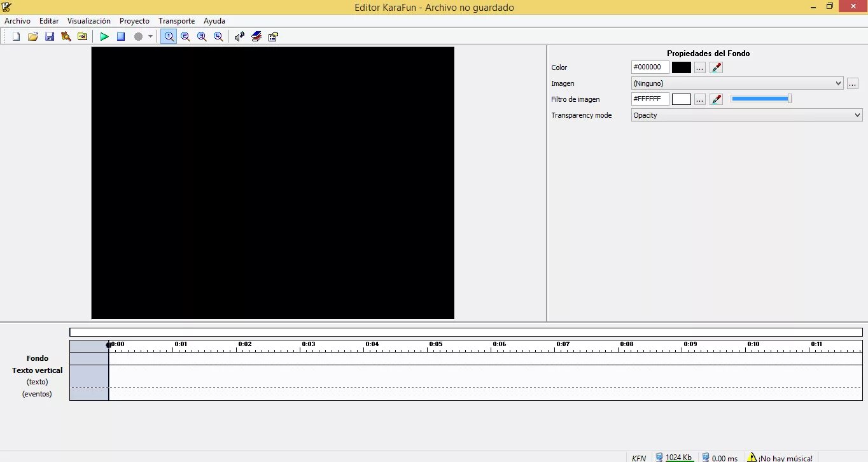868x462 pixels.
Task: Create a new file with the blank page icon
Action: pyautogui.click(x=17, y=37)
